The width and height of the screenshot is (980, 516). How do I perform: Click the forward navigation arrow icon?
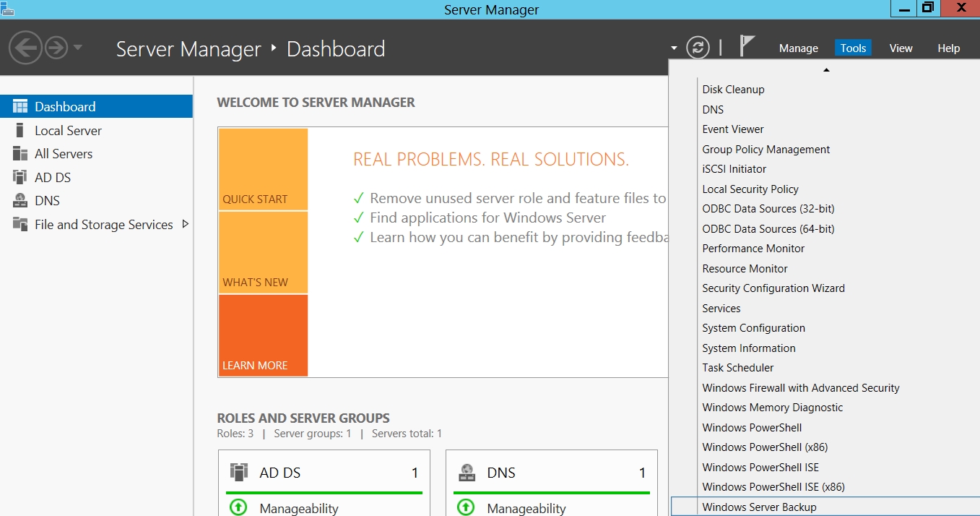(x=56, y=48)
